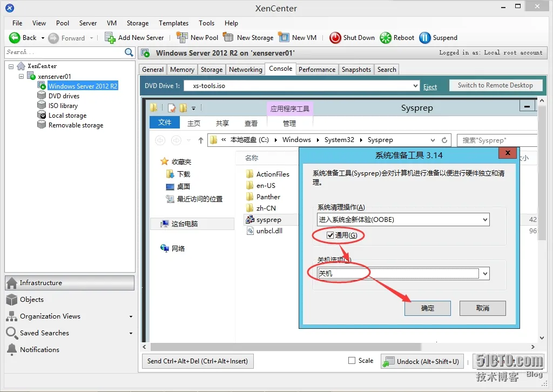Open the 系统清理操作 OOBE dropdown
Image resolution: width=553 pixels, height=392 pixels.
(x=485, y=219)
